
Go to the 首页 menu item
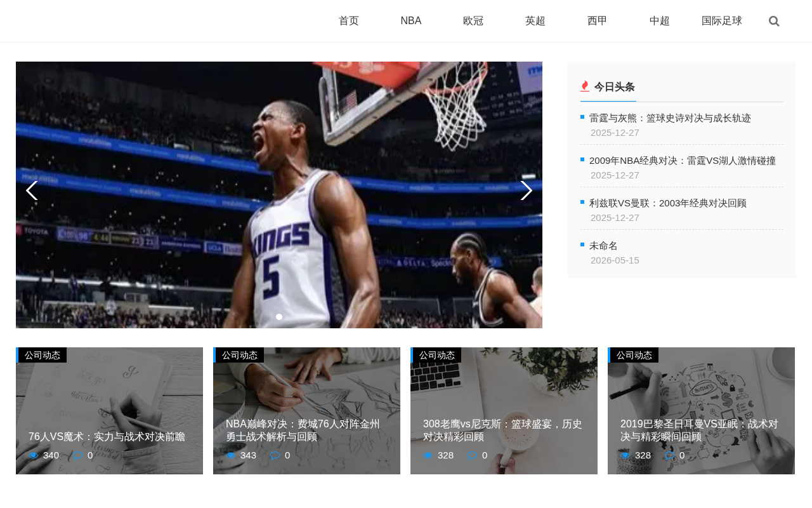pos(349,21)
